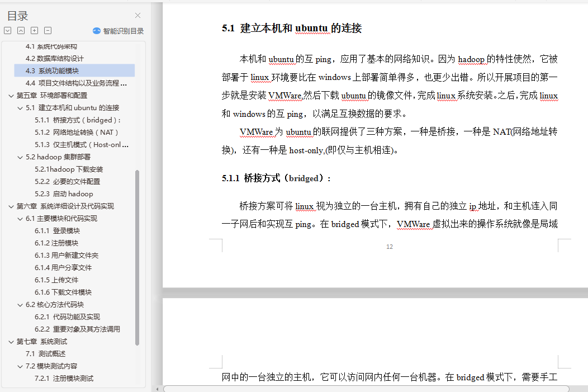
Task: Go to 6.2.1 代码功能及实现
Action: [68, 317]
